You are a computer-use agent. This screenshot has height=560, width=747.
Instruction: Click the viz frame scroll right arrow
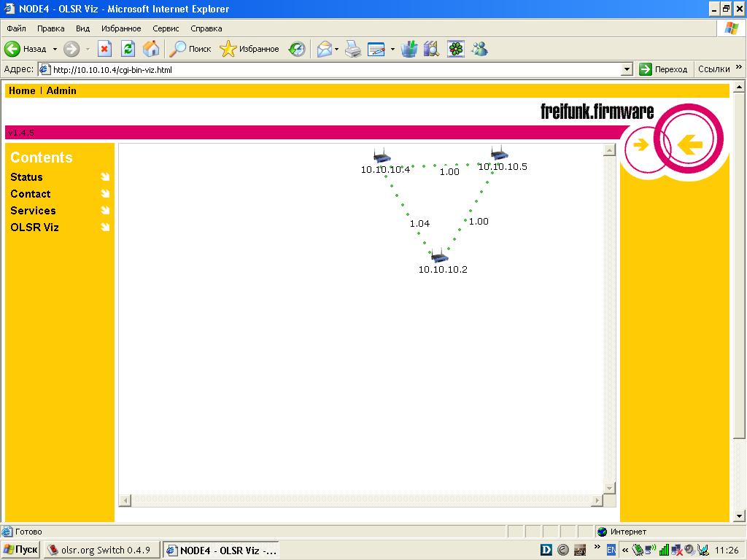[597, 500]
